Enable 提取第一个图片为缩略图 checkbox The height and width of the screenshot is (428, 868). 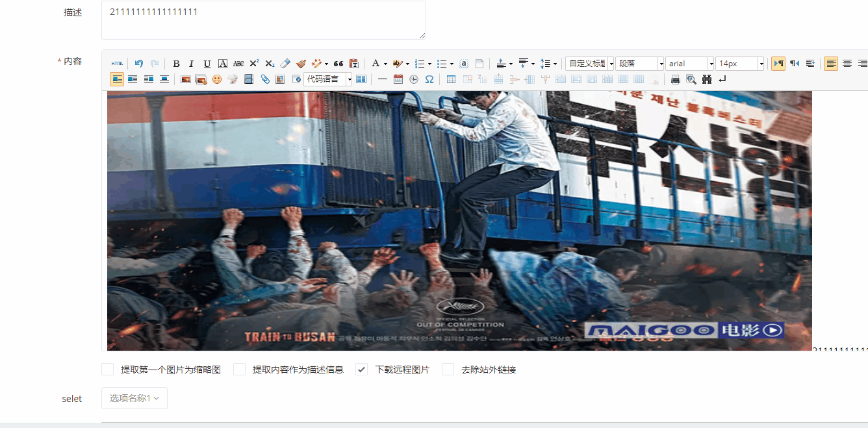click(108, 370)
